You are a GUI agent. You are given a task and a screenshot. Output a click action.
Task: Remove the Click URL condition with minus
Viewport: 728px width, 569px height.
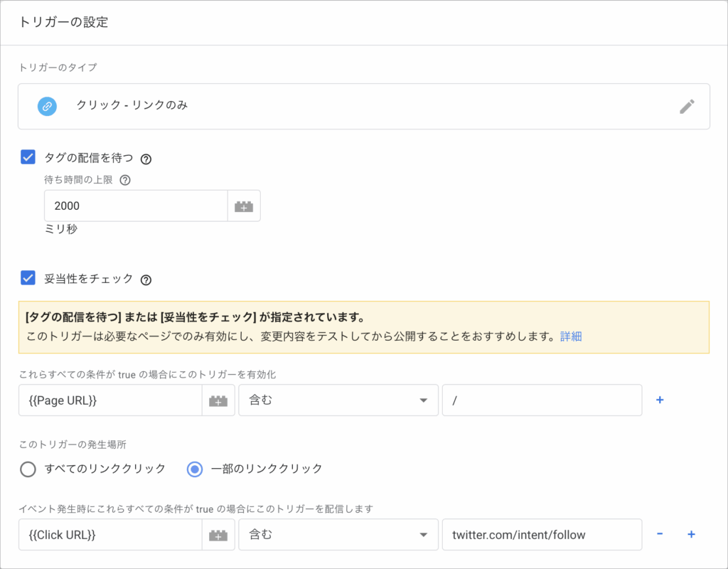(660, 535)
